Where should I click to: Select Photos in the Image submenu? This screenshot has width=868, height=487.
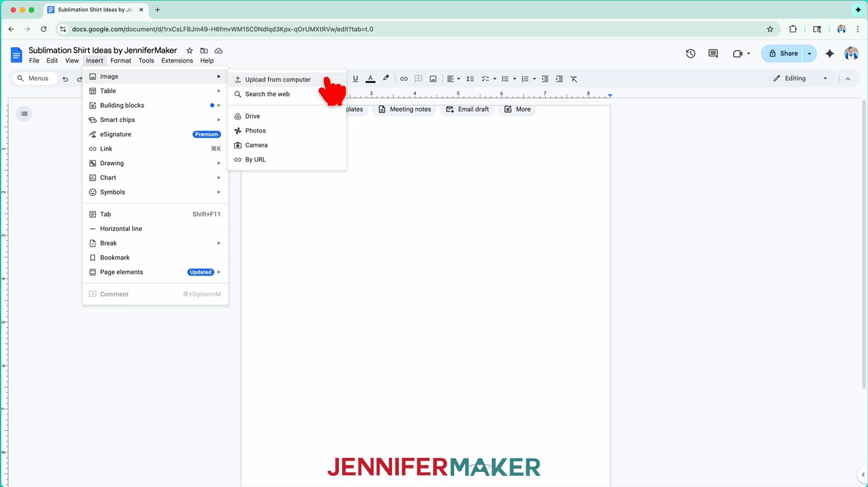pos(287,131)
